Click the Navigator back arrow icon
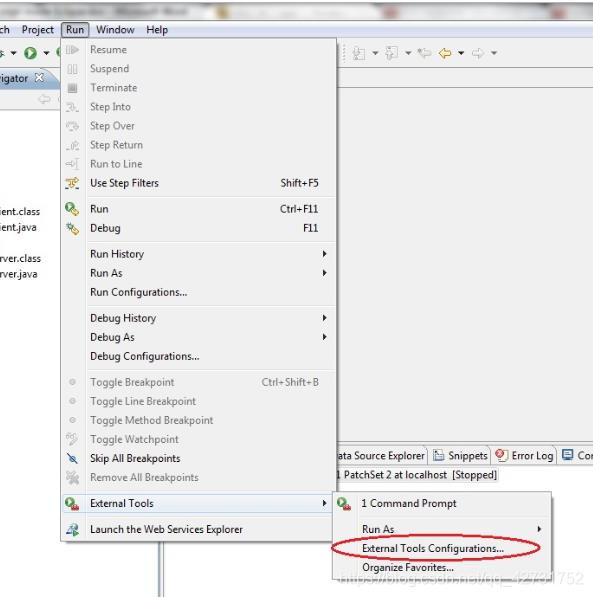The width and height of the screenshot is (593, 597). 44,99
